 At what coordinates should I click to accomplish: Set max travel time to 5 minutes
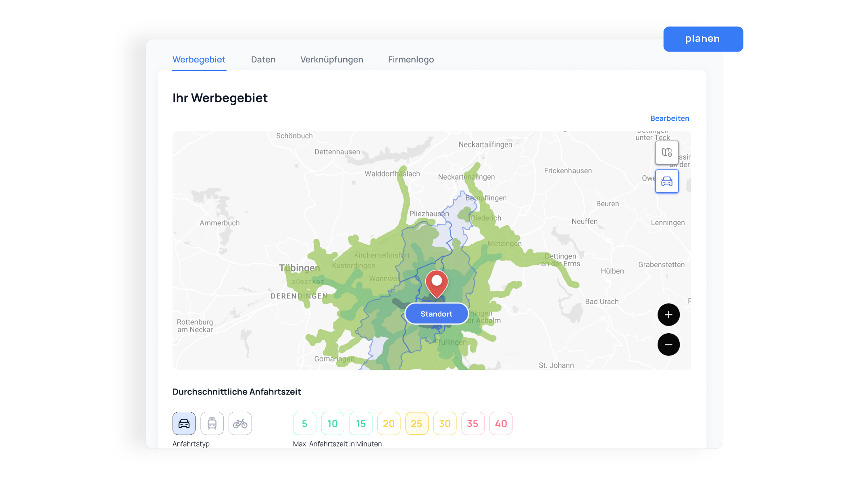point(304,424)
